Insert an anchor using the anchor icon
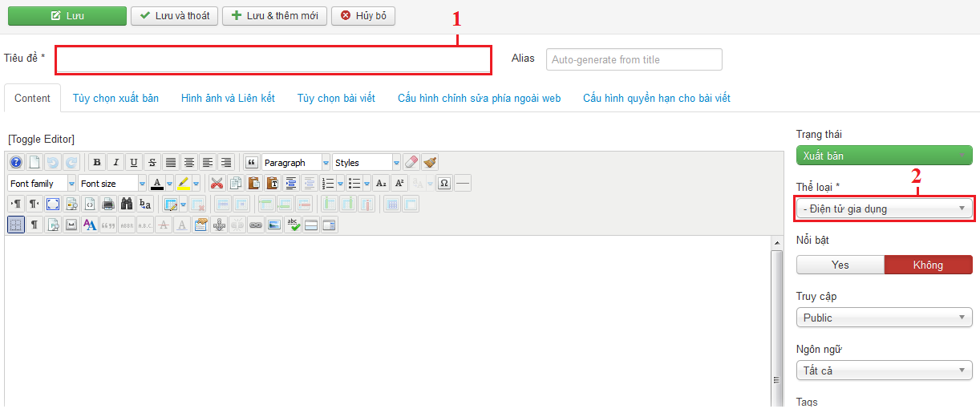The height and width of the screenshot is (409, 980). coord(219,225)
